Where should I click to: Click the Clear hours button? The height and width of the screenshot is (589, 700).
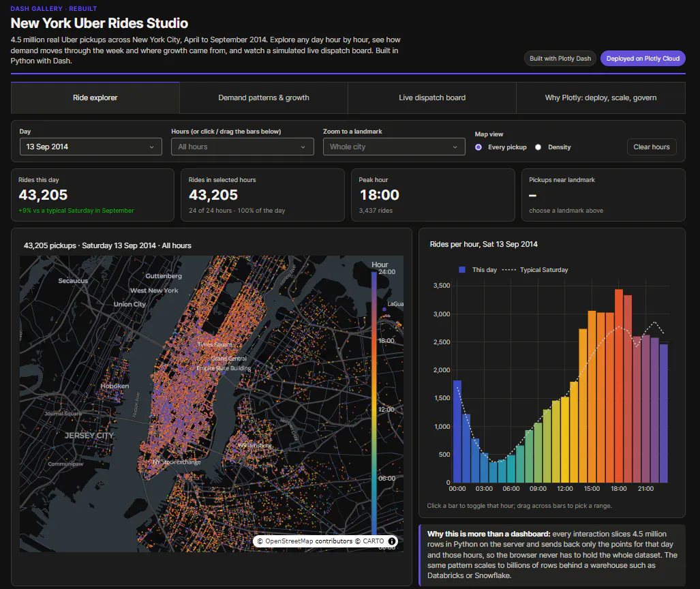pyautogui.click(x=652, y=147)
